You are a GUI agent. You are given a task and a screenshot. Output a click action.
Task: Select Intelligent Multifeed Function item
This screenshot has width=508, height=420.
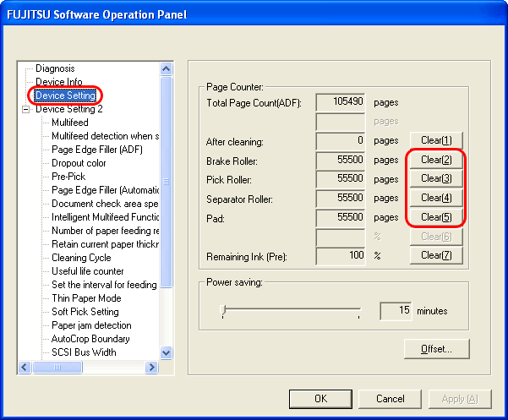[x=106, y=217]
